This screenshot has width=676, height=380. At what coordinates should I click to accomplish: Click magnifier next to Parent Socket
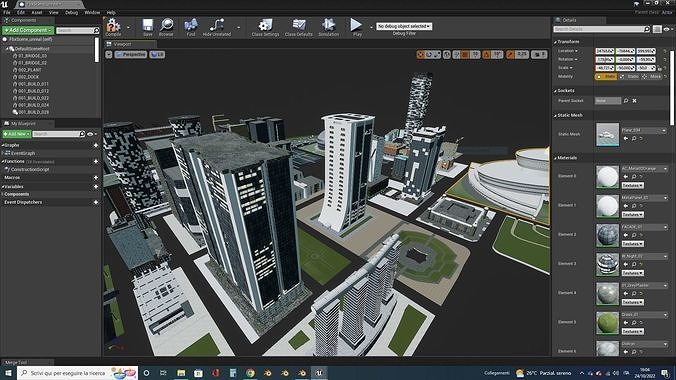tap(626, 100)
